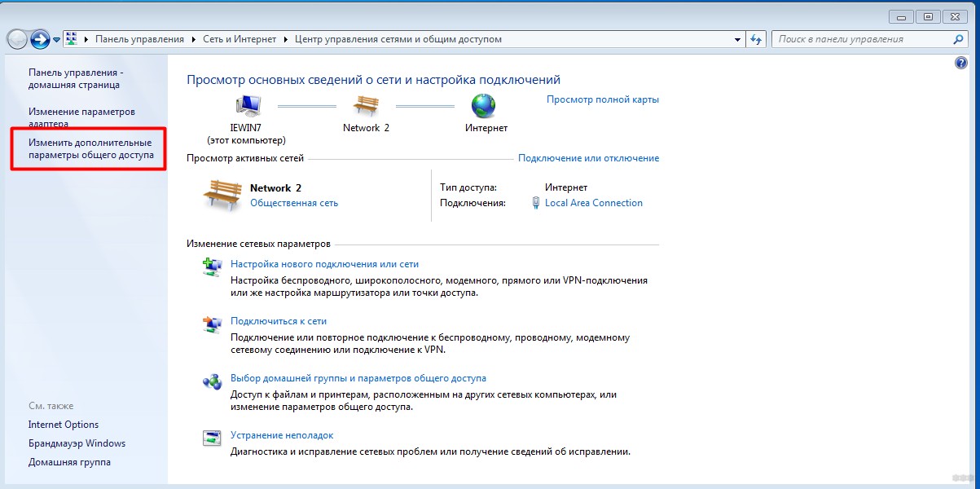Click the Network 2 bench icon in map
The height and width of the screenshot is (489, 980).
(366, 105)
